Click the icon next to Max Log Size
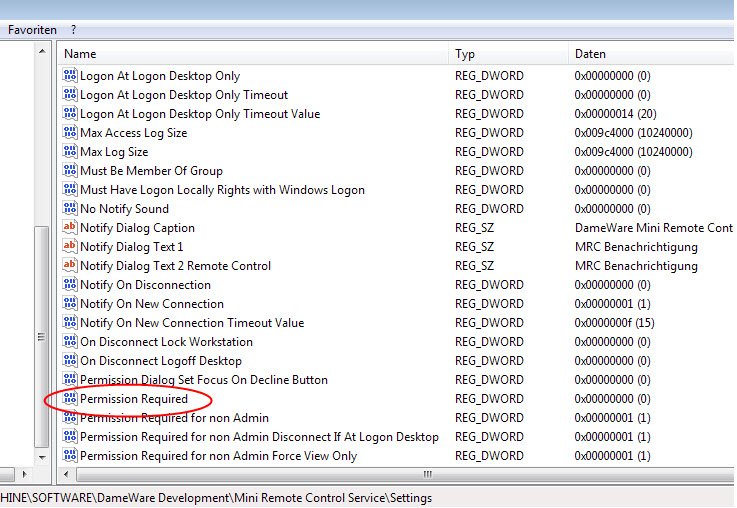This screenshot has width=737, height=508. click(70, 152)
